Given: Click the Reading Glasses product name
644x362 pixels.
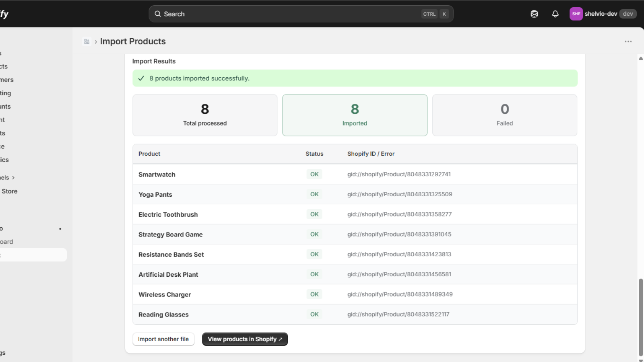Looking at the screenshot, I should 163,315.
